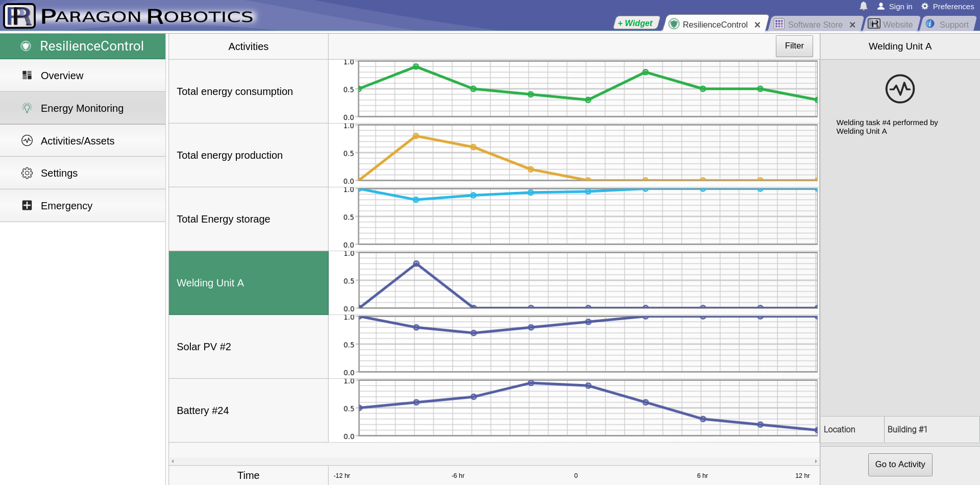This screenshot has height=485, width=980.
Task: Click the green peak point on consumption chart
Action: (416, 66)
